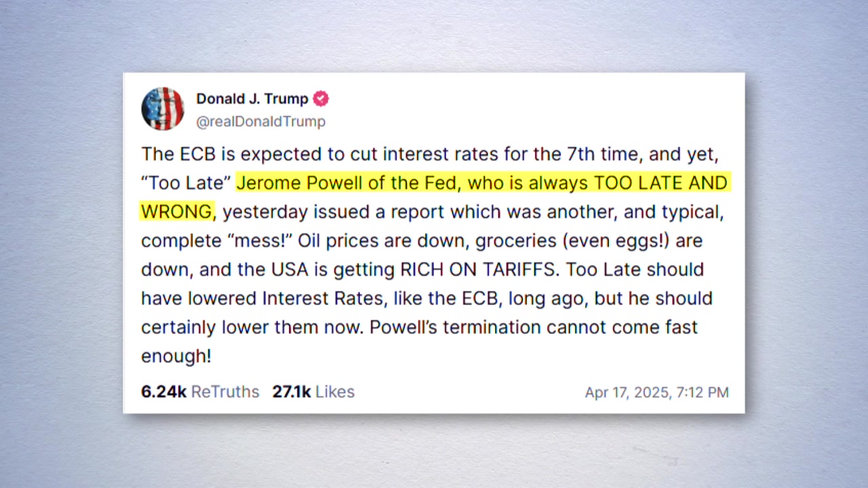Screen dimensions: 868x488
Task: Click the Apr 17, 2025 timestamp
Action: click(x=656, y=392)
